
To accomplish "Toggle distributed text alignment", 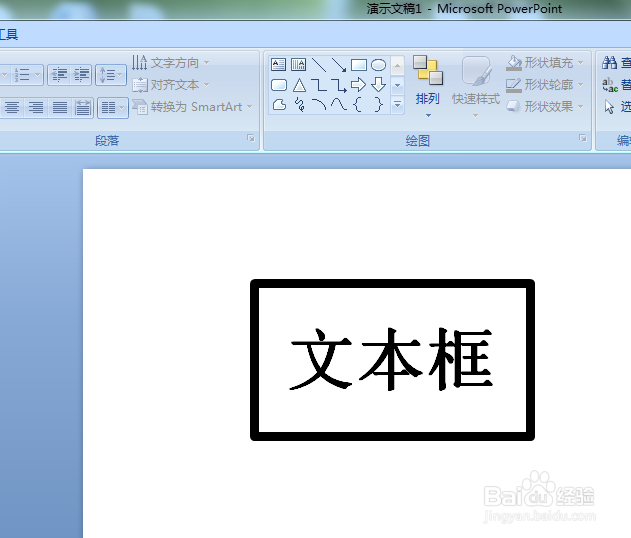I will [82, 108].
